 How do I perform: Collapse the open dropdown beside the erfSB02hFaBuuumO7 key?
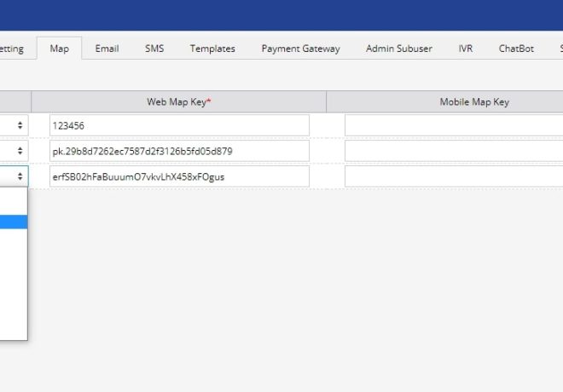click(x=19, y=176)
